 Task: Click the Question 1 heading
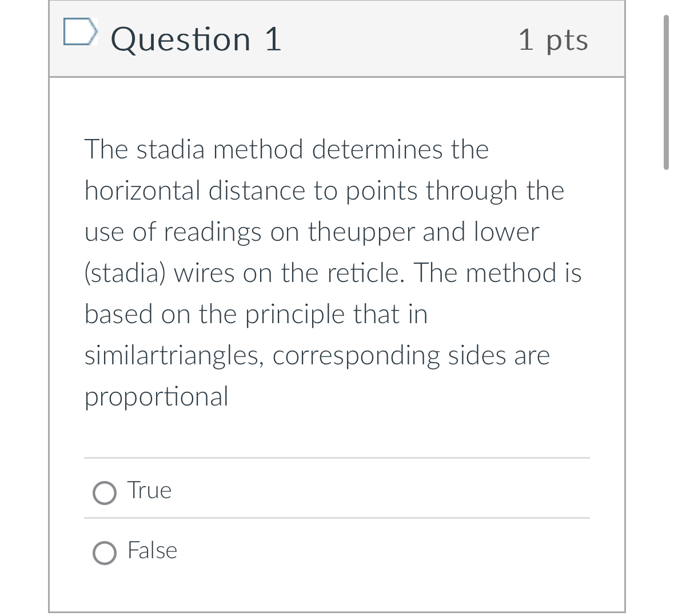[196, 39]
